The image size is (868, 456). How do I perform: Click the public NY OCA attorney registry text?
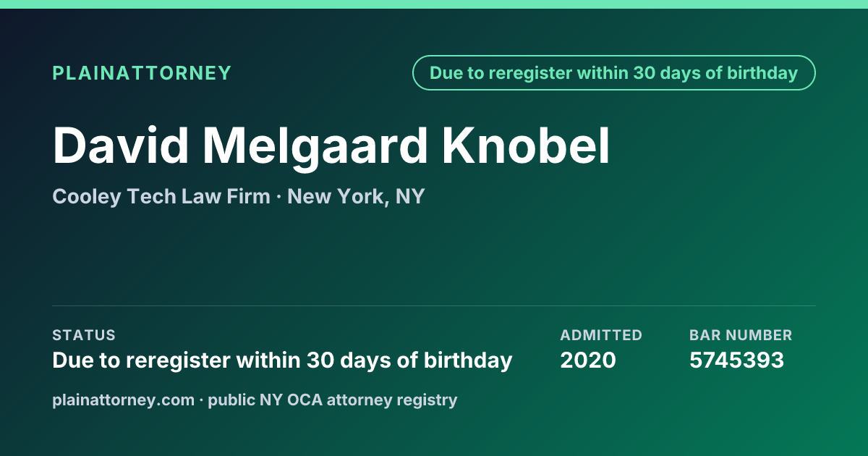[333, 400]
